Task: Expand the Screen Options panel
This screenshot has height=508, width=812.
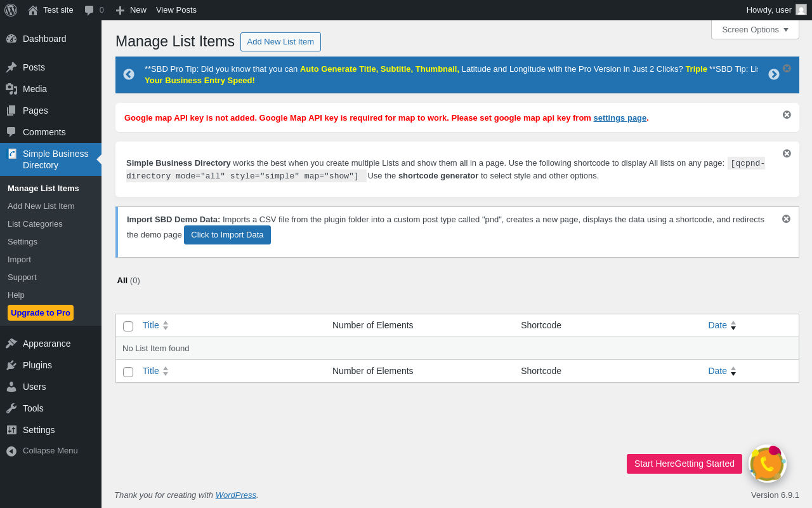Action: tap(755, 29)
